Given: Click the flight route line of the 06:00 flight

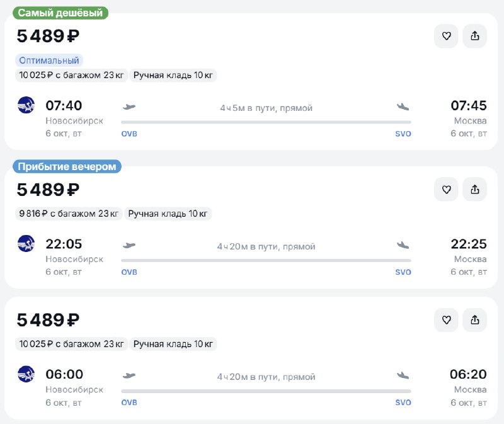Looking at the screenshot, I should point(266,391).
